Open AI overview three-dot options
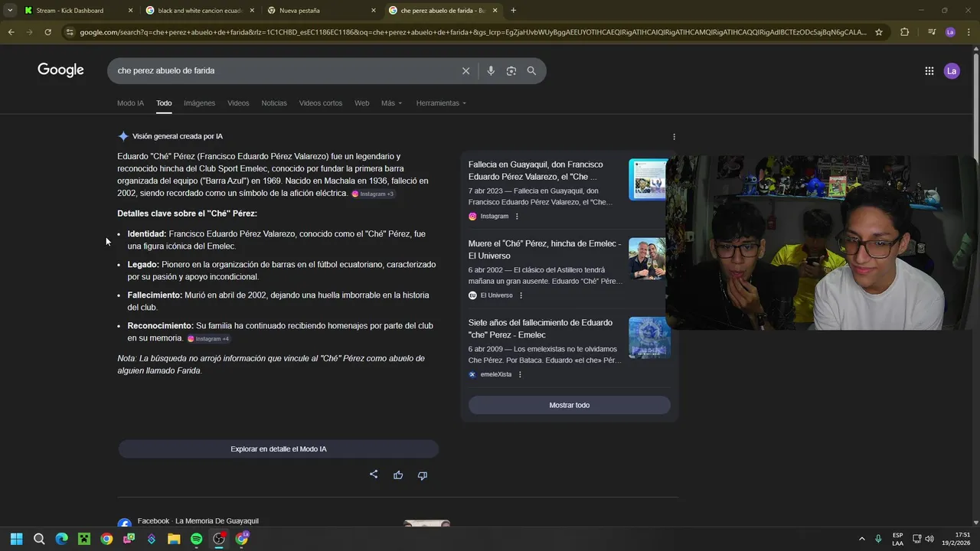 (x=674, y=136)
